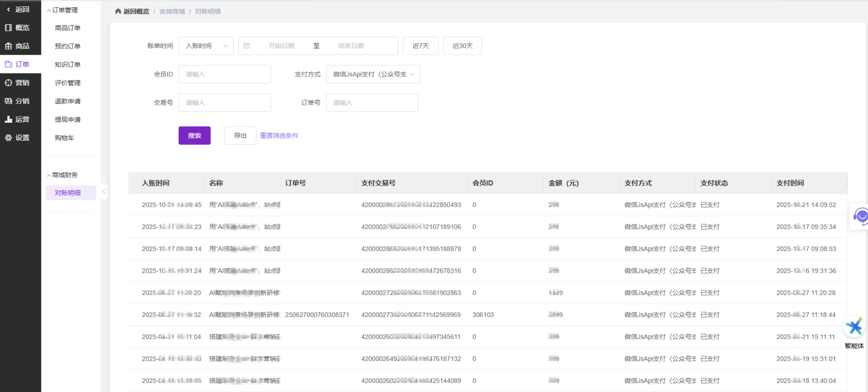Open the customer service headset icon
The width and height of the screenshot is (868, 392).
pyautogui.click(x=860, y=216)
